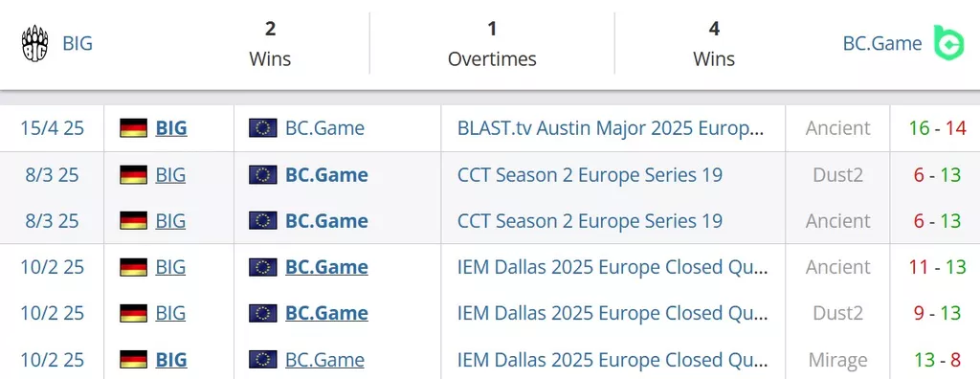Click EU flag in first CCT Dust2 row
Image resolution: width=980 pixels, height=379 pixels.
(262, 174)
